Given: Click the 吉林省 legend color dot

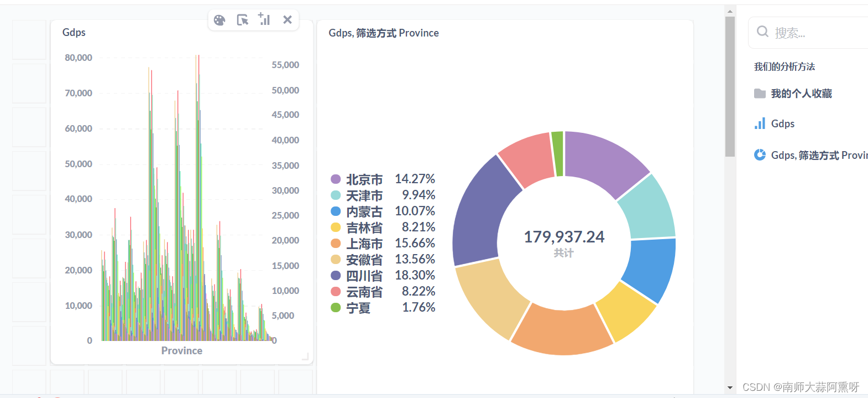Looking at the screenshot, I should (x=336, y=227).
